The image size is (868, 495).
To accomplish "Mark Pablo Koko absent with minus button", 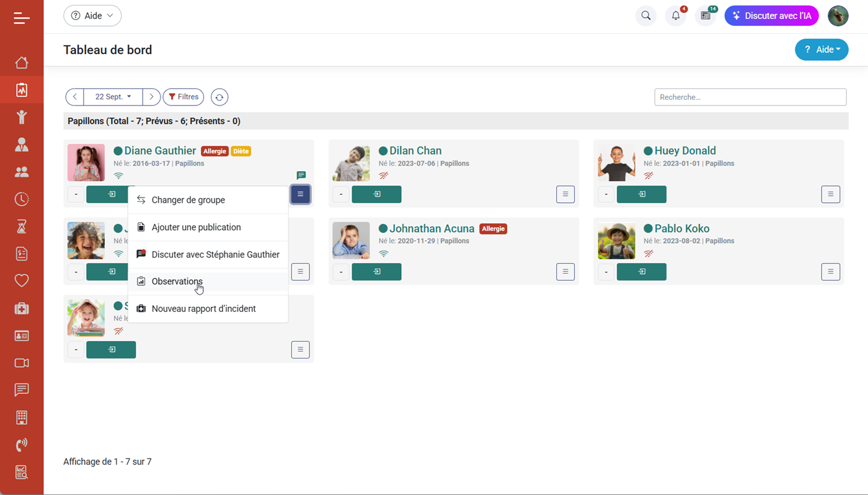I will pos(606,272).
